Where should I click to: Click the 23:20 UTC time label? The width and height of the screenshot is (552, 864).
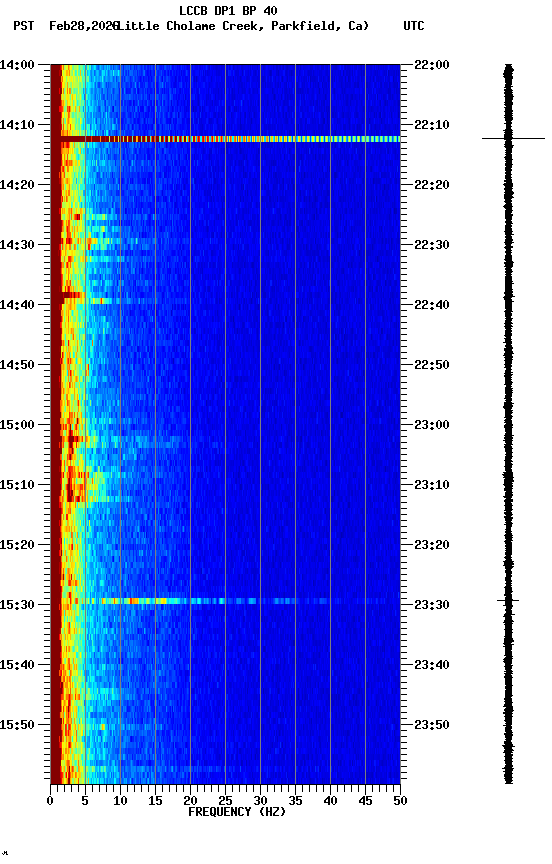click(432, 545)
